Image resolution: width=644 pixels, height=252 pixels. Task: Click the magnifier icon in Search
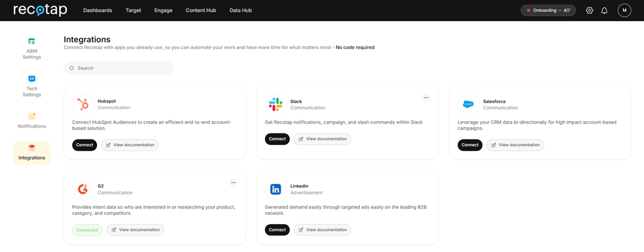(x=72, y=68)
